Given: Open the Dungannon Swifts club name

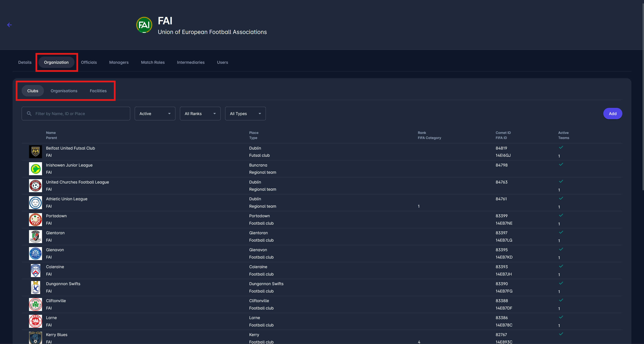Looking at the screenshot, I should (x=63, y=284).
